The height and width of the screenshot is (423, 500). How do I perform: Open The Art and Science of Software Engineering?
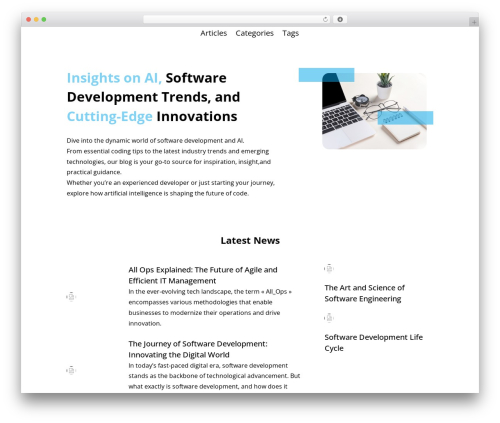pos(364,293)
